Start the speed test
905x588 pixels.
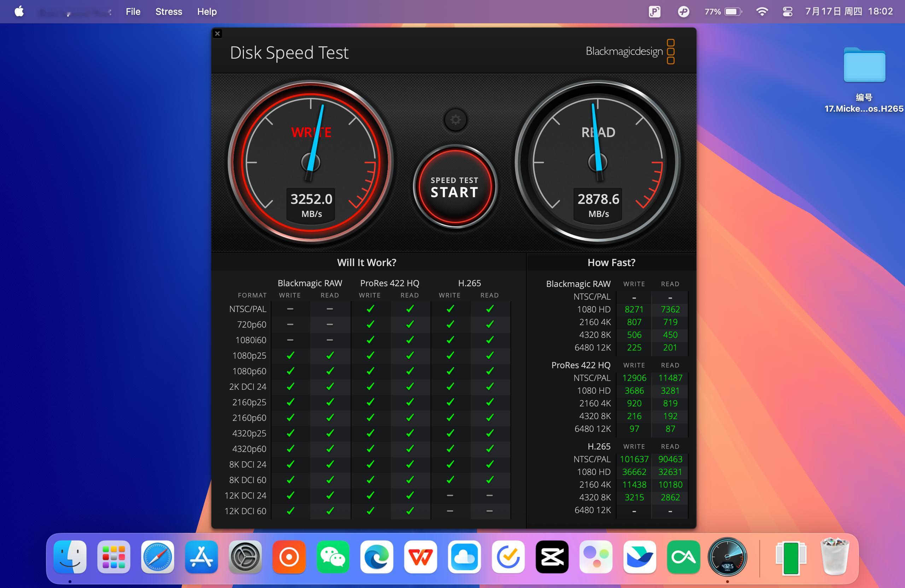coord(455,187)
